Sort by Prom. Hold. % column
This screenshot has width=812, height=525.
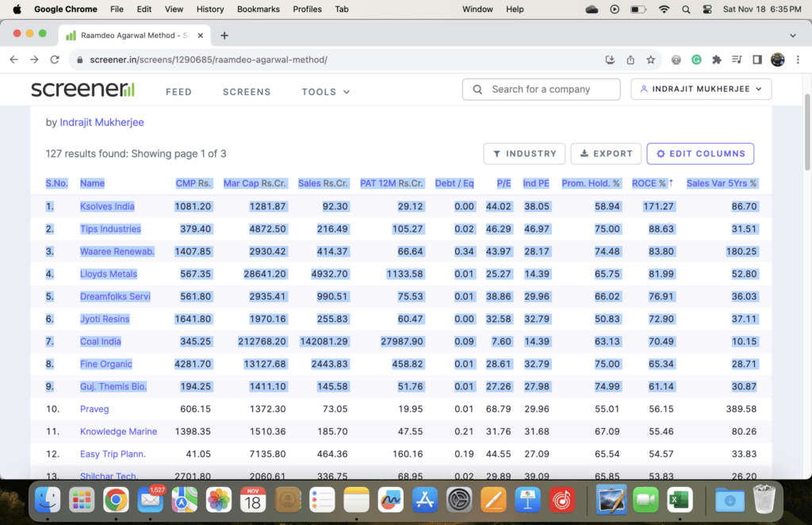[x=590, y=183]
